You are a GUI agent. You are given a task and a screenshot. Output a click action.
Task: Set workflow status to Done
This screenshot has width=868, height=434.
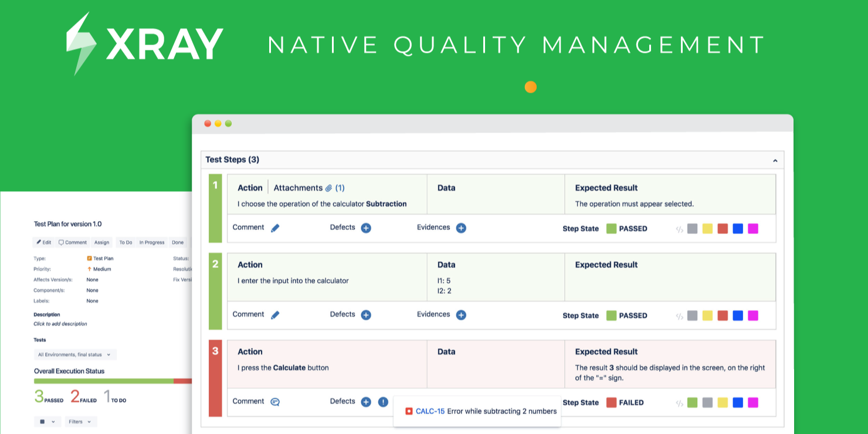pyautogui.click(x=178, y=242)
